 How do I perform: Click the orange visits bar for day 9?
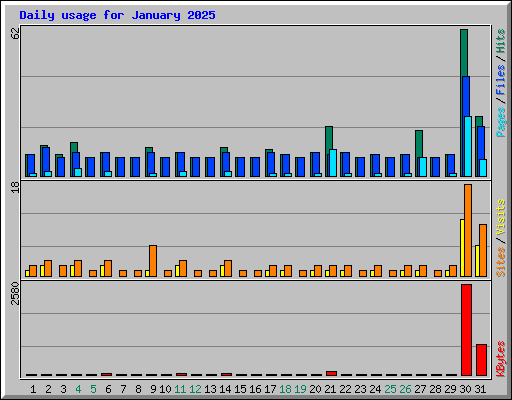click(x=153, y=261)
